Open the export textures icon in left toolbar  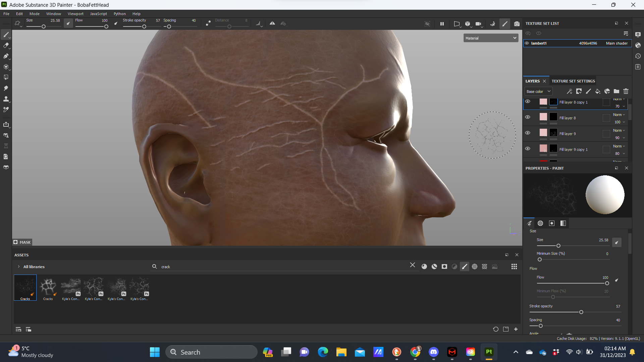(6, 125)
